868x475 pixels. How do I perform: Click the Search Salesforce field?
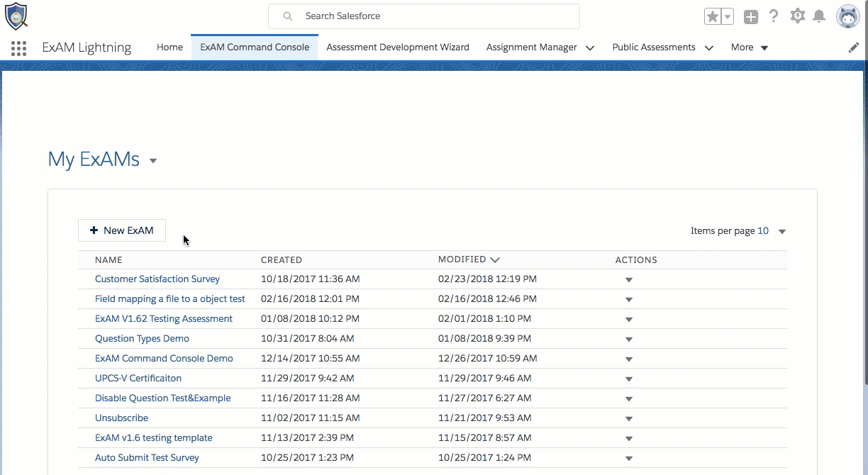[x=424, y=16]
